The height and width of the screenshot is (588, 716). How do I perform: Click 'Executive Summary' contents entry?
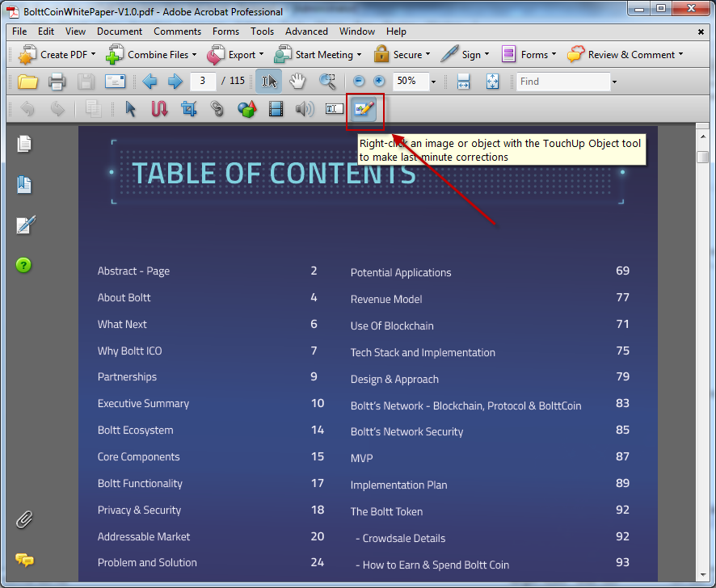click(143, 404)
